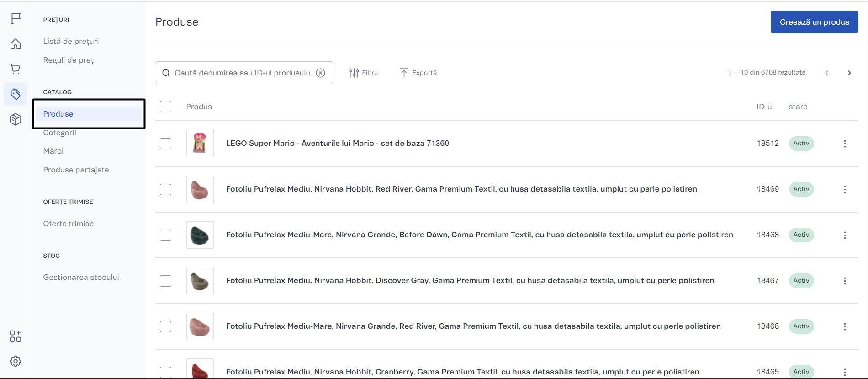Open the settings gear icon
Viewport: 868px width, 379px height.
pos(16,361)
